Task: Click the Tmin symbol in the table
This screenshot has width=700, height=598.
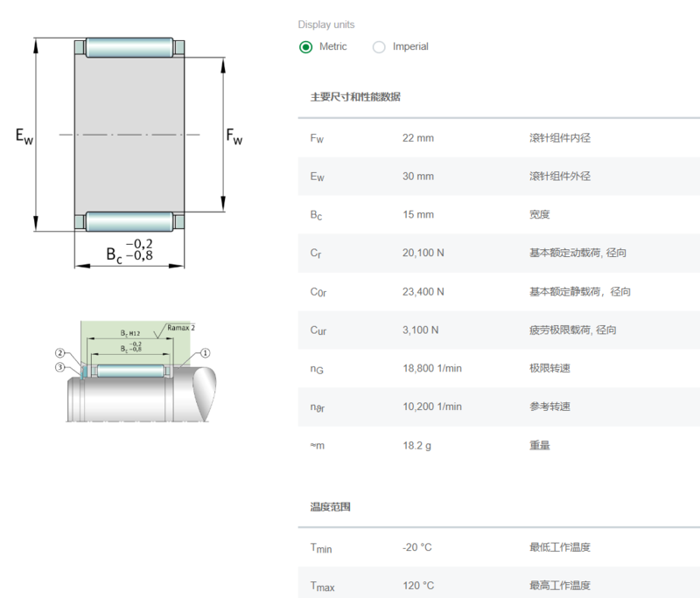Action: click(321, 548)
